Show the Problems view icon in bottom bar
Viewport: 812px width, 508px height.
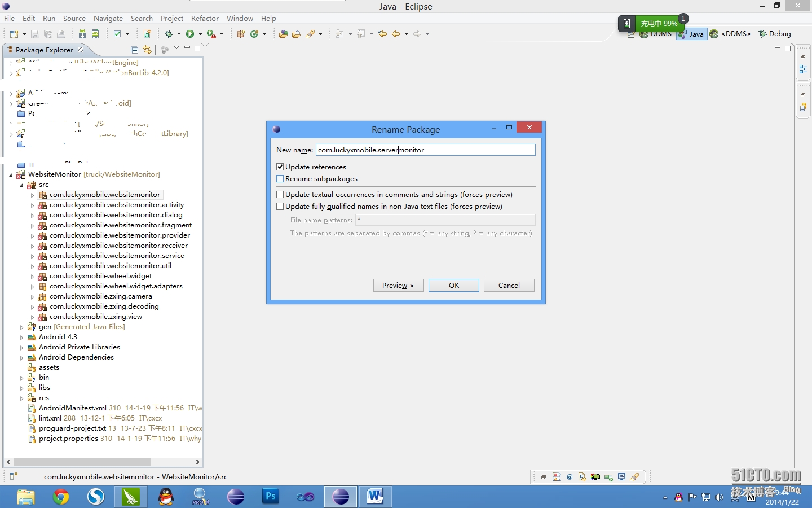(x=557, y=477)
